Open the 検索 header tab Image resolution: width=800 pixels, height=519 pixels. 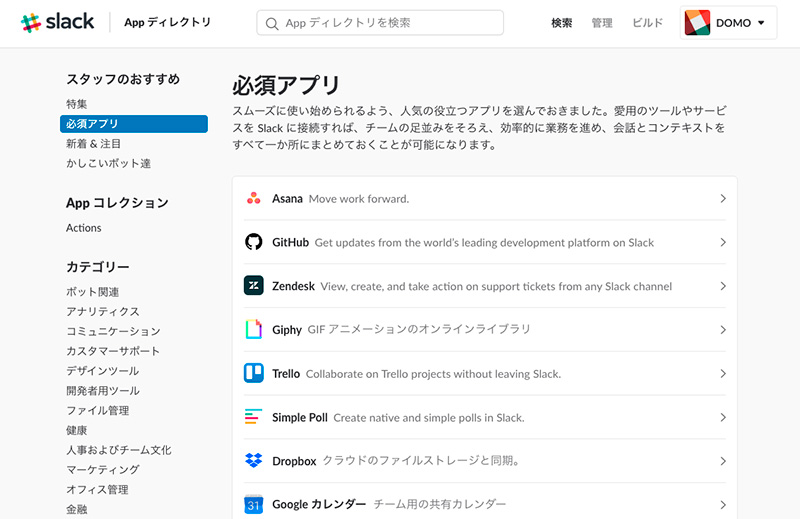click(x=562, y=23)
